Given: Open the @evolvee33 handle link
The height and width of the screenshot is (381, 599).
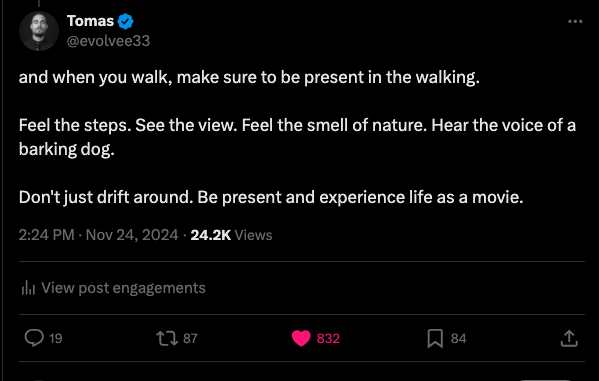Looking at the screenshot, I should pyautogui.click(x=108, y=41).
